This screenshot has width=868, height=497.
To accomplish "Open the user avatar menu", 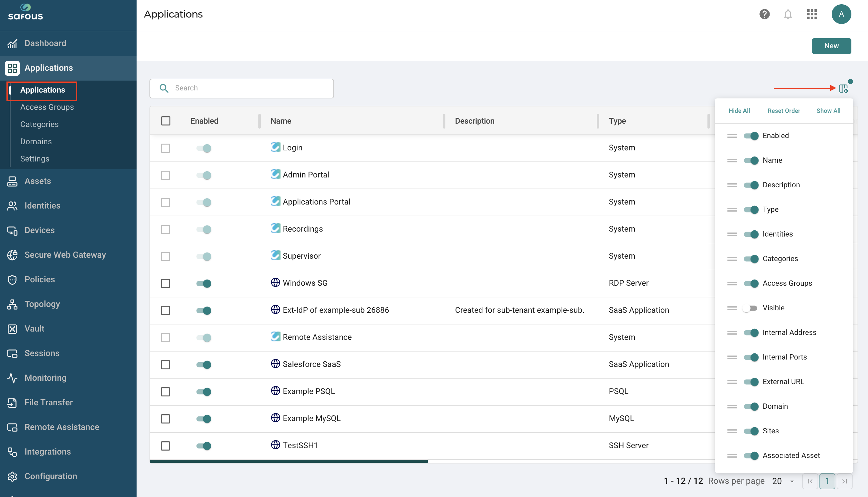I will (x=841, y=14).
